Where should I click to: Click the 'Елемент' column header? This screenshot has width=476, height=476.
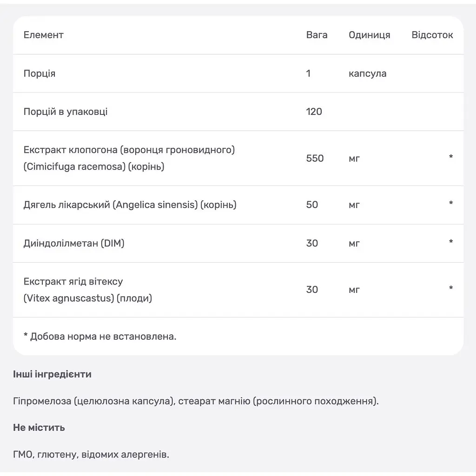(x=43, y=35)
